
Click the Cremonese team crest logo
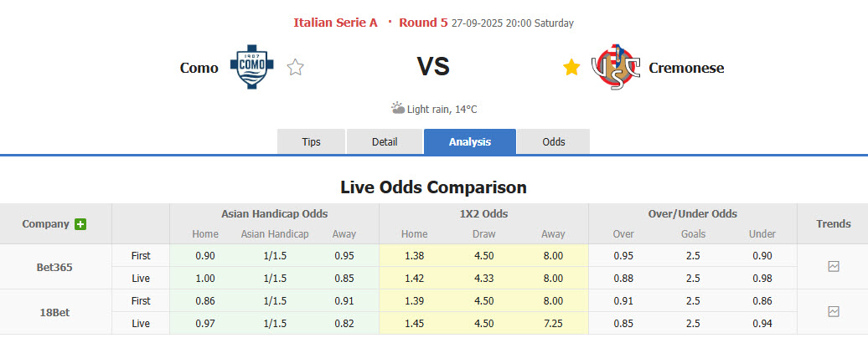pyautogui.click(x=616, y=68)
